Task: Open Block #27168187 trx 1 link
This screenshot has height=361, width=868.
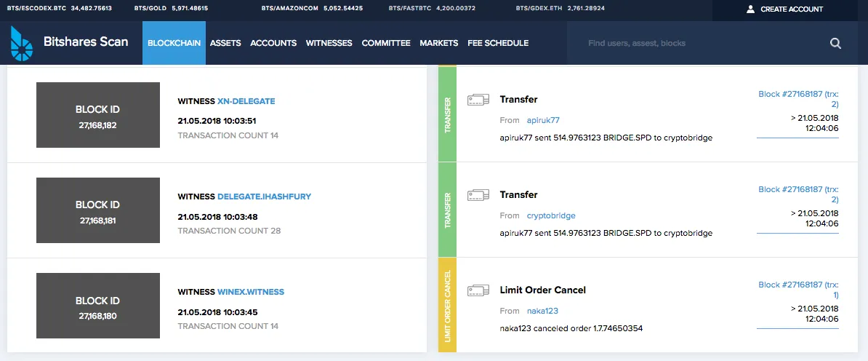Action: pyautogui.click(x=798, y=290)
